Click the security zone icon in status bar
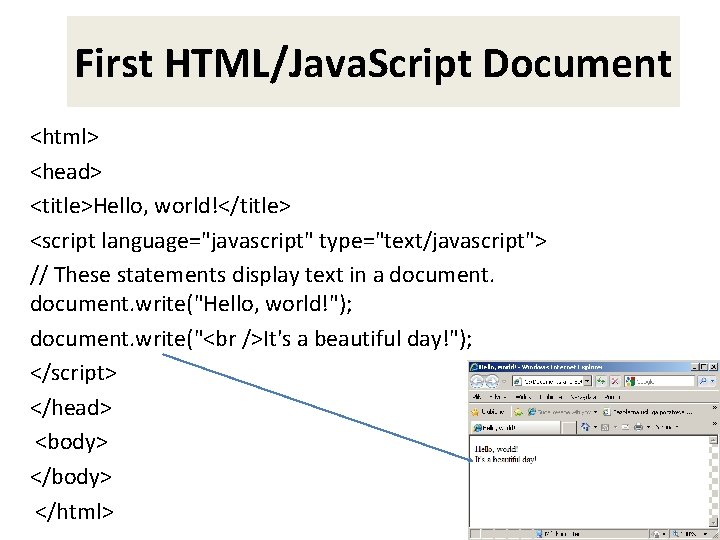 tap(539, 534)
